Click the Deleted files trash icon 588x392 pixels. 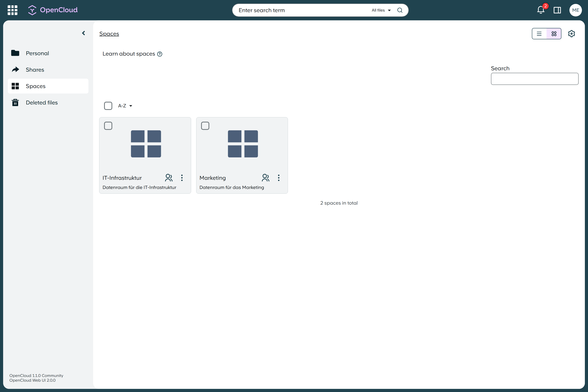pyautogui.click(x=15, y=102)
